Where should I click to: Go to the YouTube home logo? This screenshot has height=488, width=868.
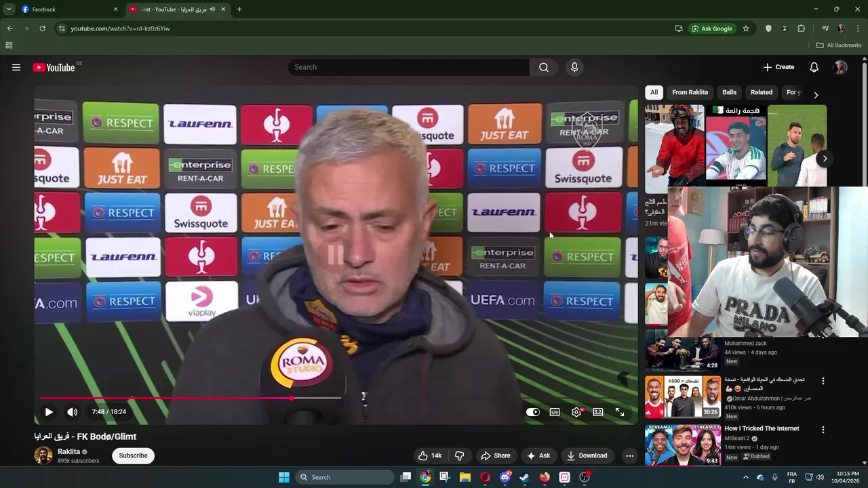pos(54,67)
